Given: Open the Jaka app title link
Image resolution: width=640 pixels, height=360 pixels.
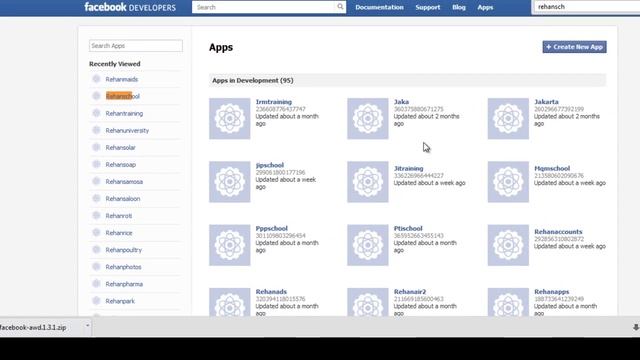Looking at the screenshot, I should tap(401, 102).
